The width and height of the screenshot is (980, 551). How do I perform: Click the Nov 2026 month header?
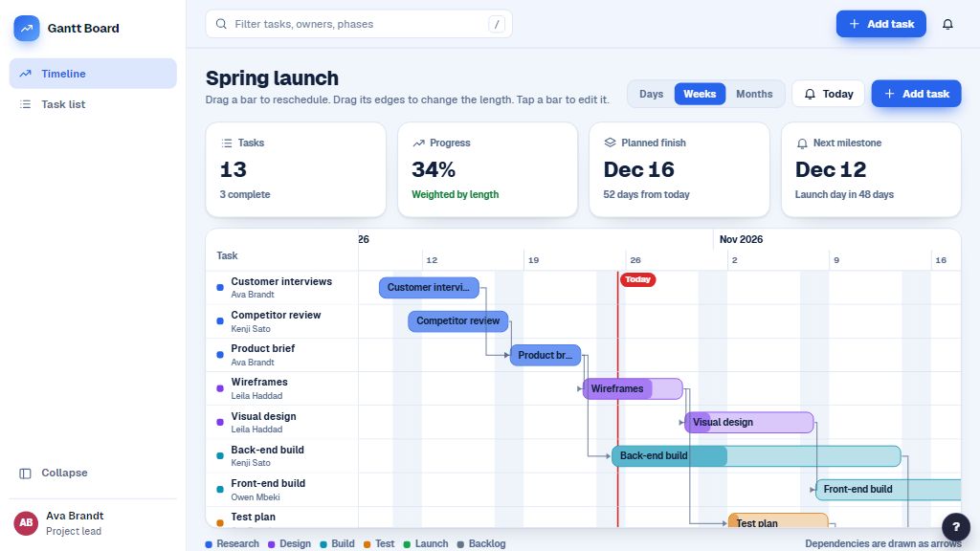[x=741, y=239]
